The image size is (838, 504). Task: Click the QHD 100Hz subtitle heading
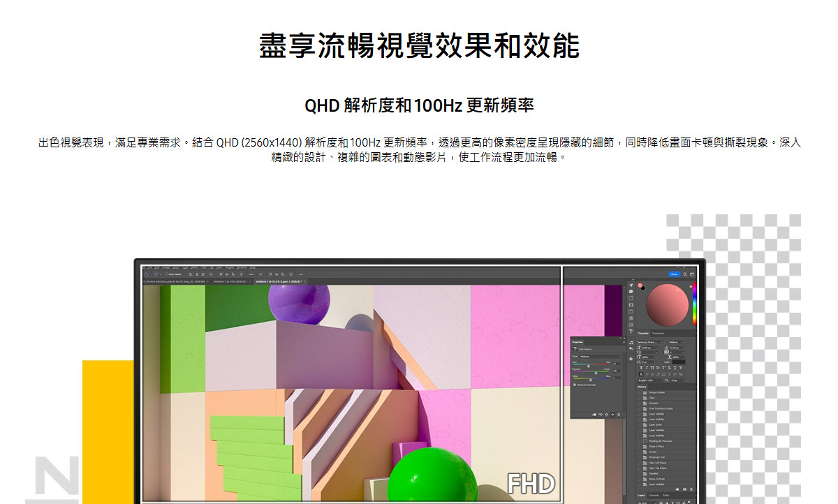[x=419, y=105]
